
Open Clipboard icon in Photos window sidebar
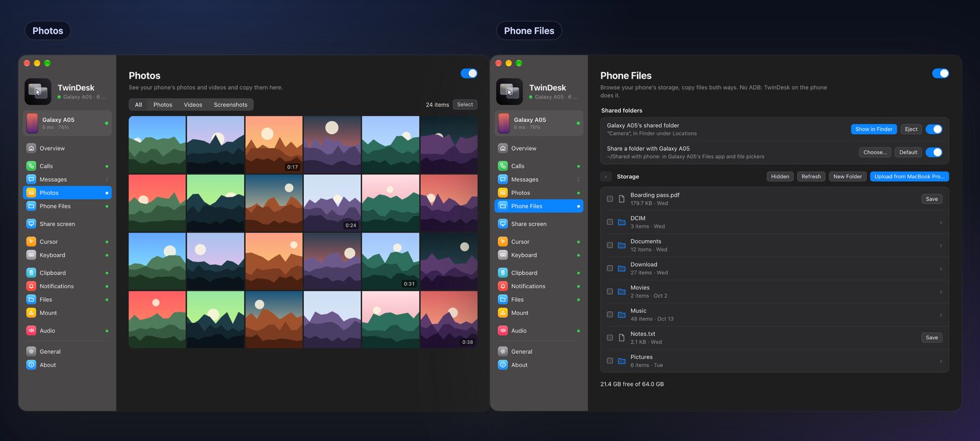31,273
